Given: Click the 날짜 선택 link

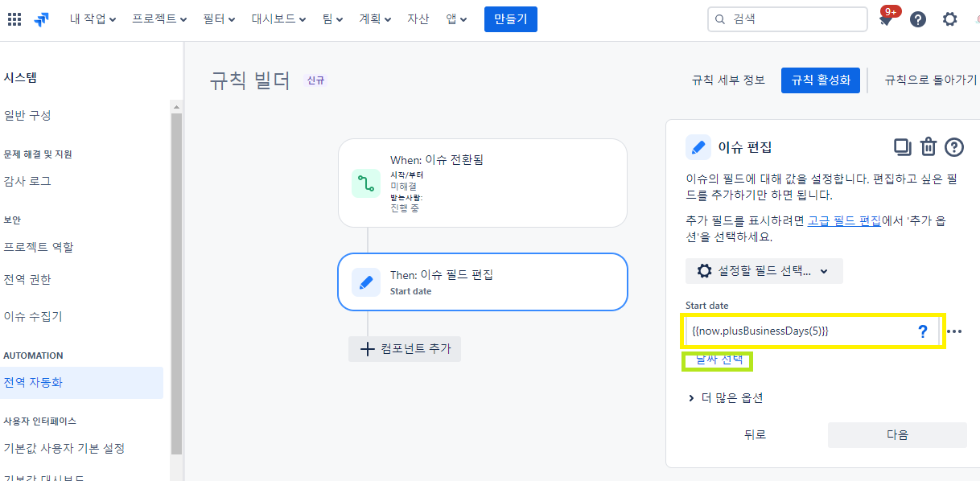Looking at the screenshot, I should coord(717,360).
